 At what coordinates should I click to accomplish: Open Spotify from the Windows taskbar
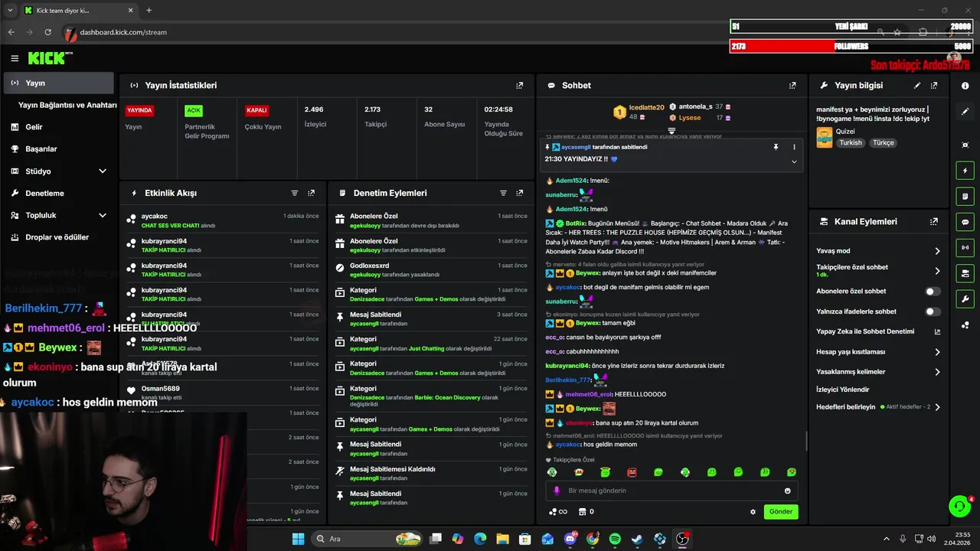[615, 539]
